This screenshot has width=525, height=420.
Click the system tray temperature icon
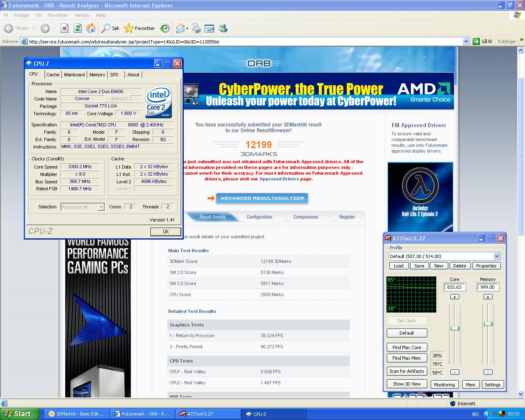coord(495,414)
